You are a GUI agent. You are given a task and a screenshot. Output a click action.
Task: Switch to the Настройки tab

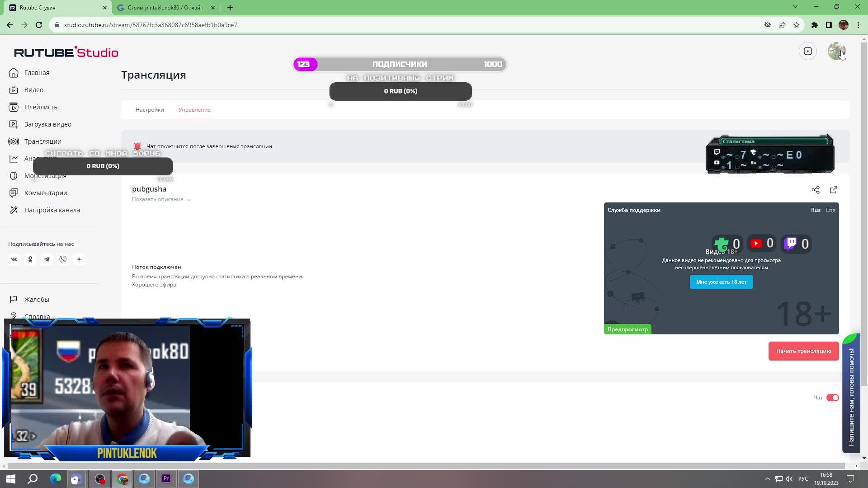coord(150,110)
